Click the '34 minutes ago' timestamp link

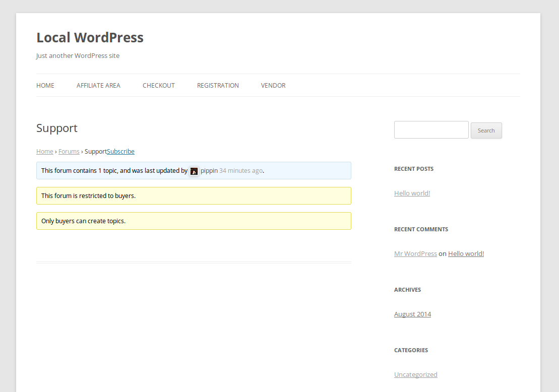pos(240,171)
